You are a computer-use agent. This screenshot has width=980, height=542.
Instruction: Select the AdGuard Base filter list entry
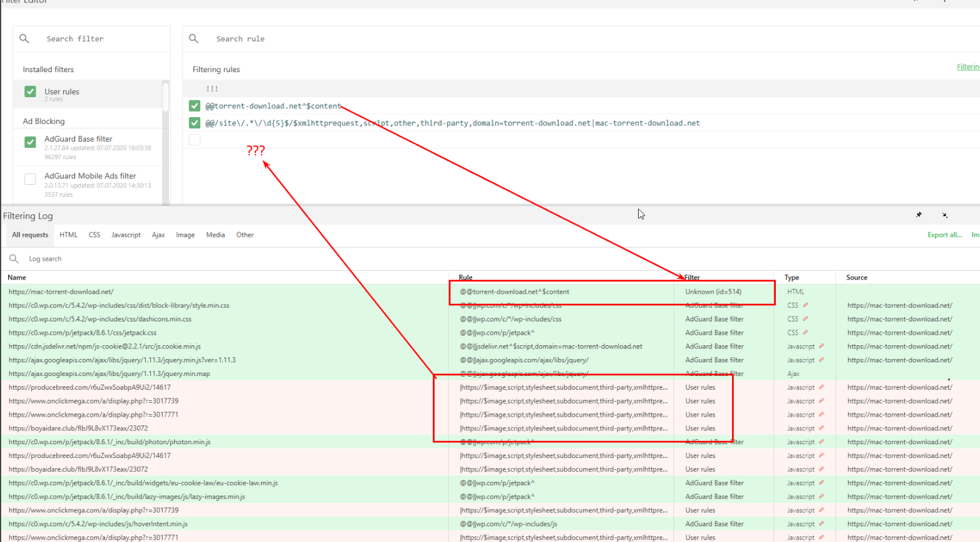[88, 147]
